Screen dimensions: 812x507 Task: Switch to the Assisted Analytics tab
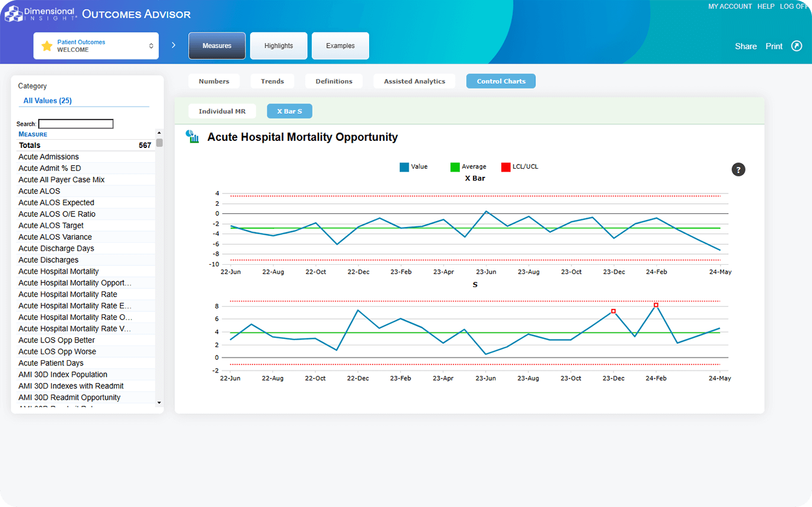click(x=414, y=81)
